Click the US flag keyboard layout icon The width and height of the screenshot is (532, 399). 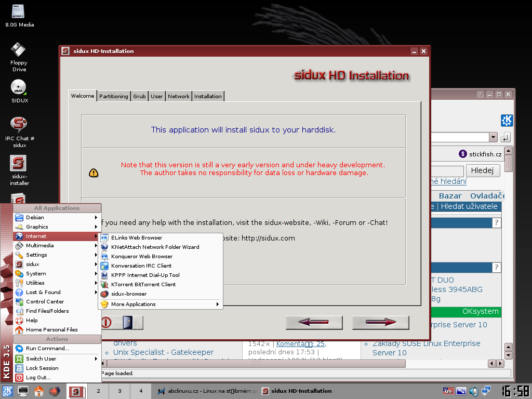pyautogui.click(x=448, y=391)
